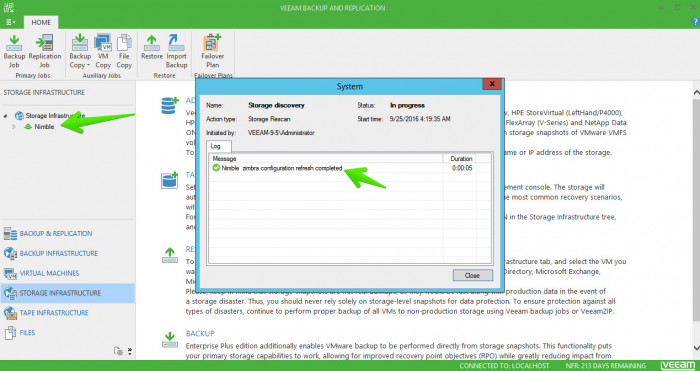
Task: Click the tape storage plus icon
Action: pyautogui.click(x=170, y=180)
